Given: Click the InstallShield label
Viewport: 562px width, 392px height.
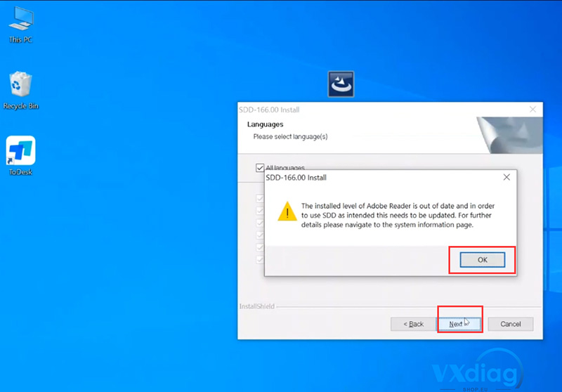Looking at the screenshot, I should [257, 306].
